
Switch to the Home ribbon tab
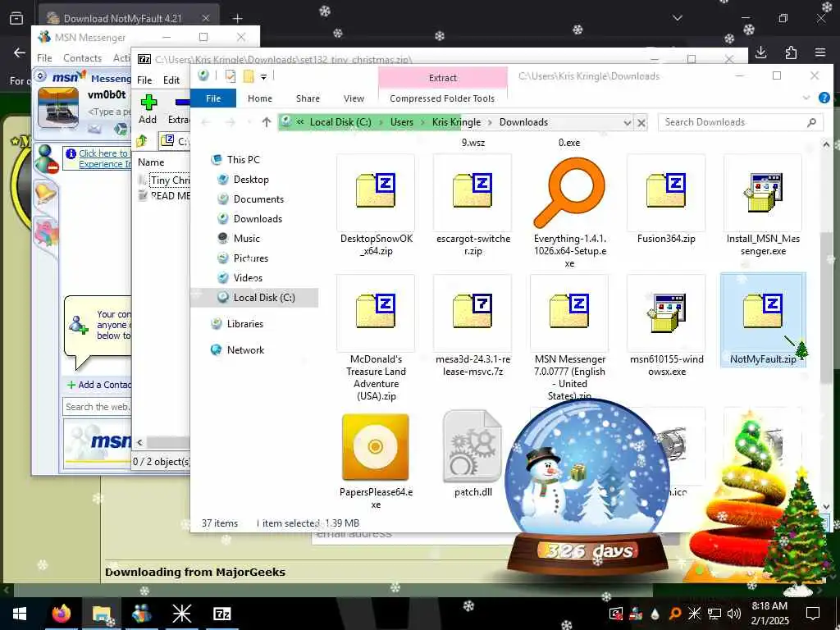click(260, 98)
